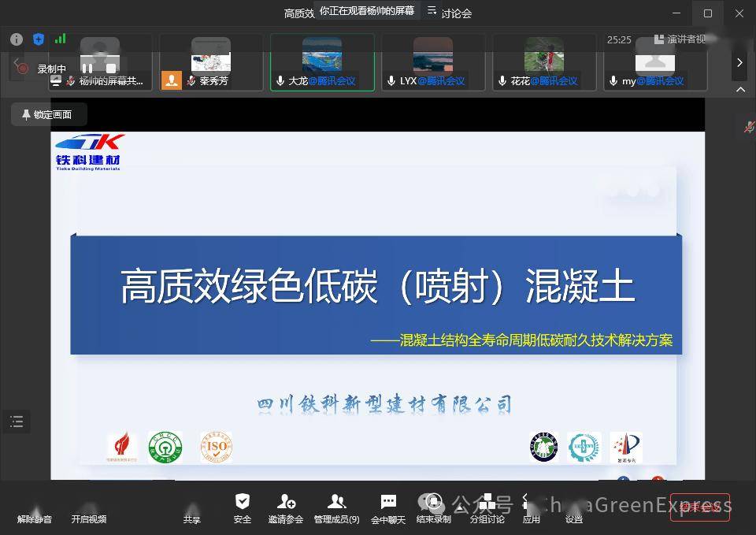Image resolution: width=756 pixels, height=535 pixels.
Task: Click the microphone icon next to my
Action: (x=613, y=81)
